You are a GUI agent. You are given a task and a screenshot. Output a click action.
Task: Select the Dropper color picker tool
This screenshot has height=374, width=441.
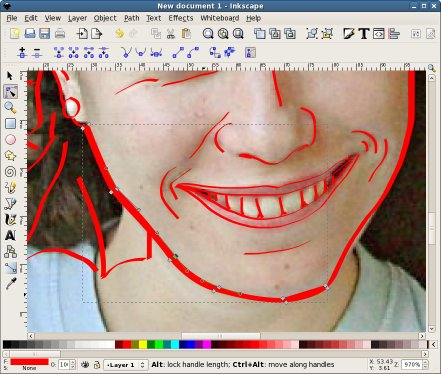[10, 283]
